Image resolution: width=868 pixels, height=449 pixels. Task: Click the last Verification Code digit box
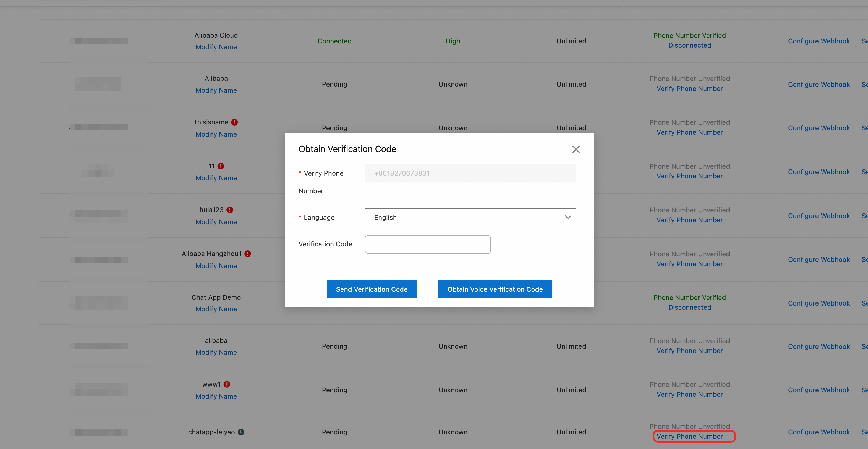click(x=480, y=244)
